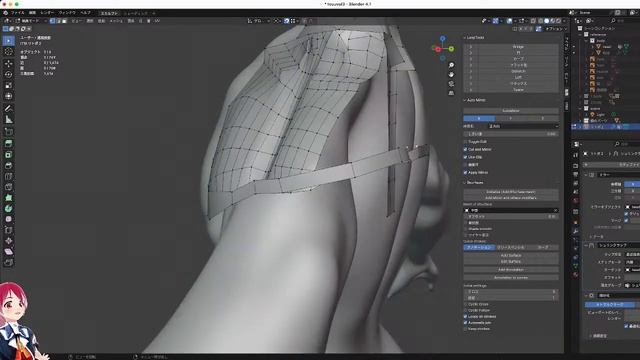The image size is (640, 360).
Task: Click Annotation to curves button
Action: [x=511, y=278]
